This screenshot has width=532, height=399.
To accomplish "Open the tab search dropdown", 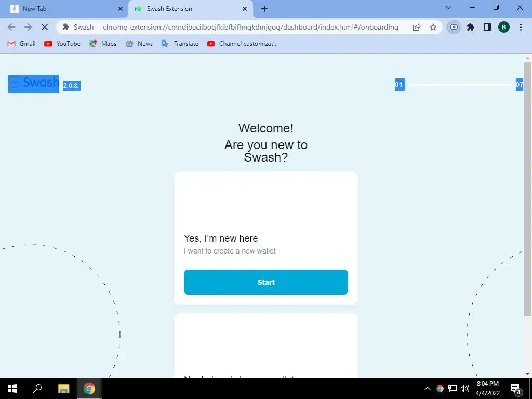I will point(448,7).
